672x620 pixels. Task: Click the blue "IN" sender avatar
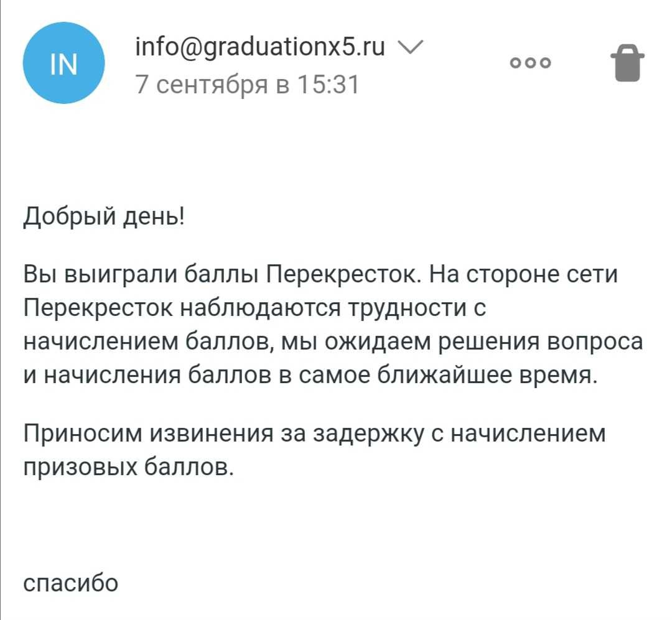tap(63, 63)
